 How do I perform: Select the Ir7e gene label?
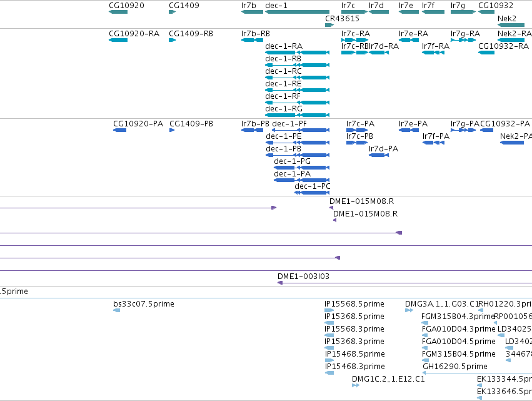coord(406,6)
